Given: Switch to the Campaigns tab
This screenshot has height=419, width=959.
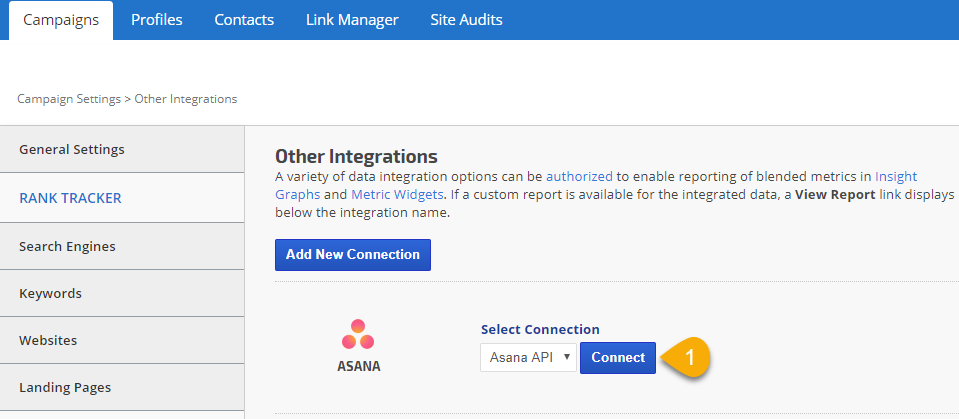Looking at the screenshot, I should (x=61, y=20).
